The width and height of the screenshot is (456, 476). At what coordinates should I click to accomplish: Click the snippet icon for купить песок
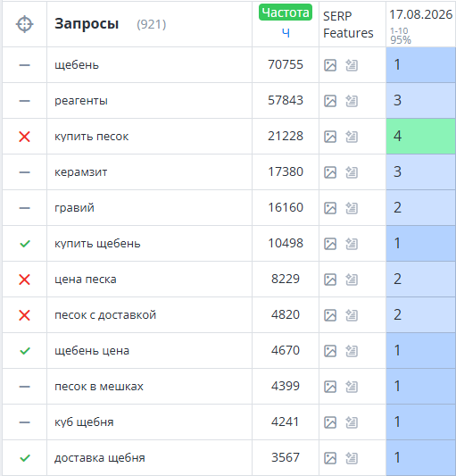pyautogui.click(x=352, y=137)
